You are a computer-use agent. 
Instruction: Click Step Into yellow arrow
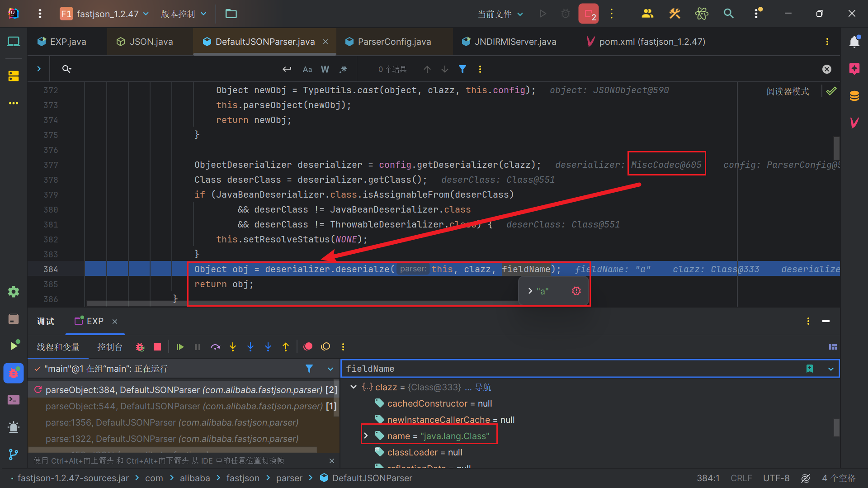(x=233, y=347)
